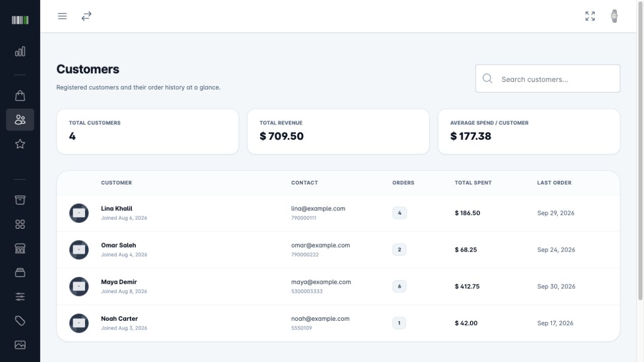This screenshot has width=644, height=362.
Task: Click the total spent value $ 68.25
Action: click(466, 250)
